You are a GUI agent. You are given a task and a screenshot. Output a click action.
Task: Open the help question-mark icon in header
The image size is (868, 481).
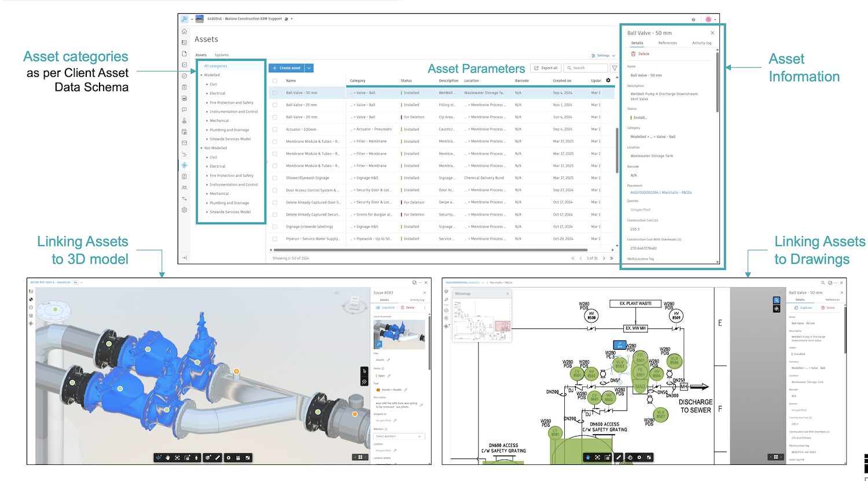(693, 20)
